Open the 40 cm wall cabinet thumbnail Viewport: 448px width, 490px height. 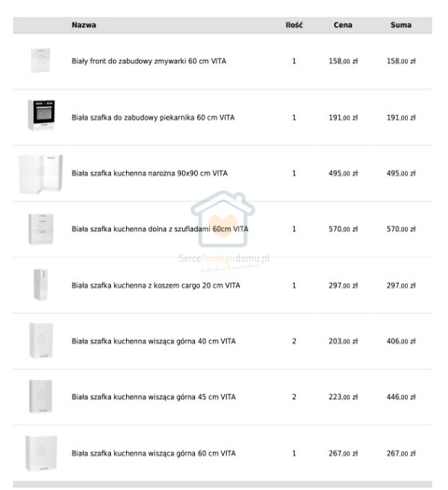click(41, 341)
